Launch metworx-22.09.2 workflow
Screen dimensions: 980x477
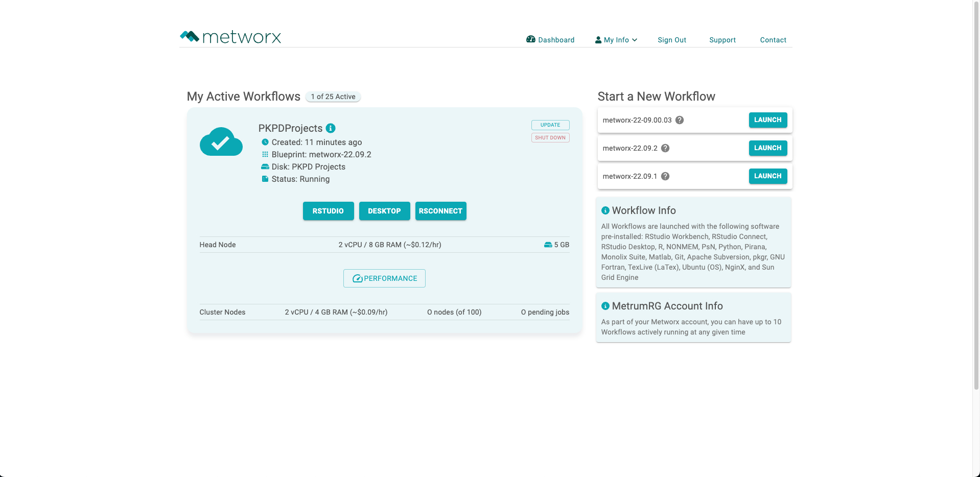768,148
